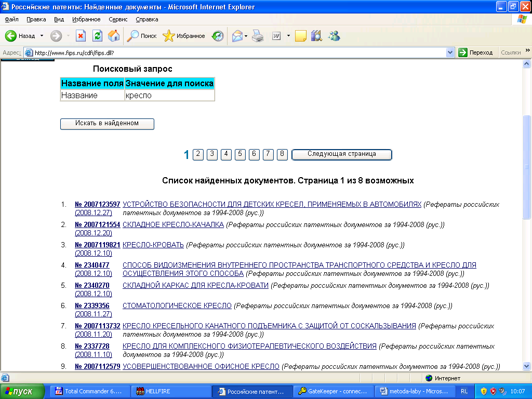Open Edit button dropdown arrow
This screenshot has height=399, width=532.
pos(288,36)
